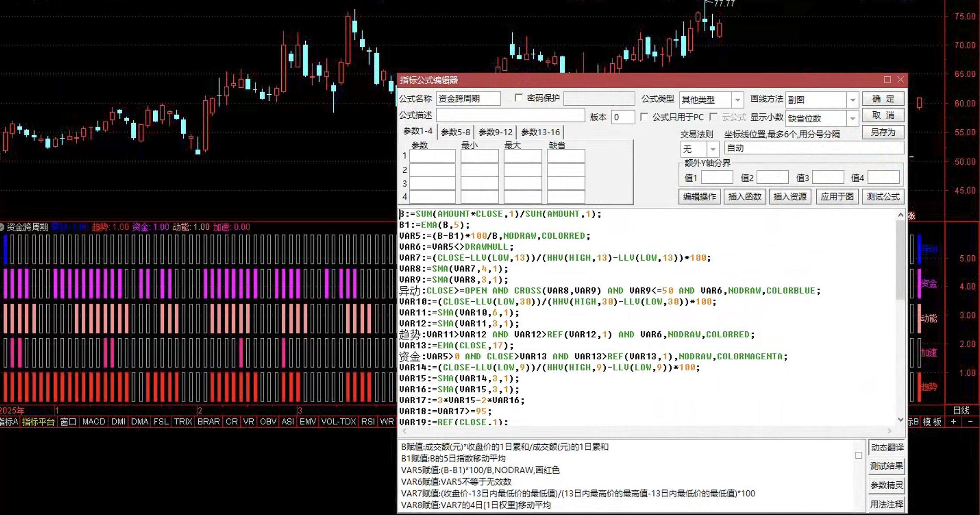Open 参数精灵 button
Viewport: 980px width, 515px height.
pyautogui.click(x=887, y=485)
